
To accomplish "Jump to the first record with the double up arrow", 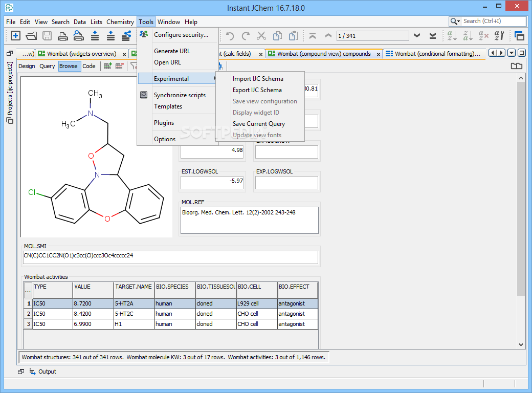I will tap(313, 36).
